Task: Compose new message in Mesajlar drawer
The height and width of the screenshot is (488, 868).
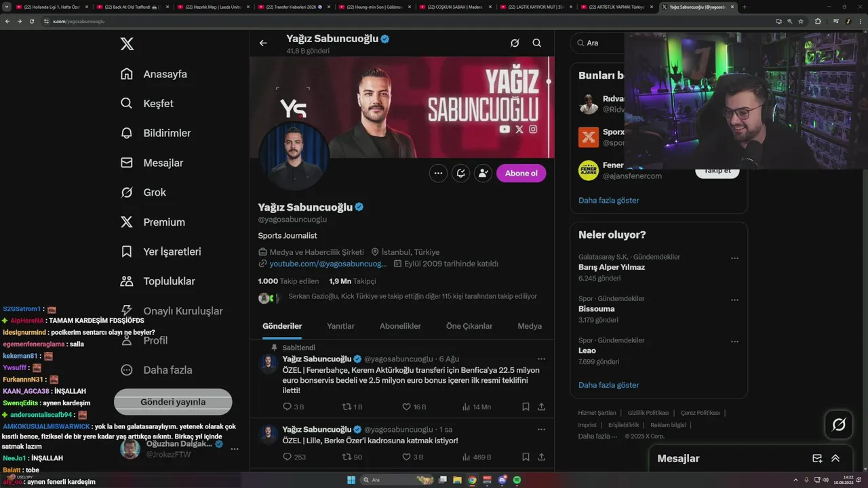Action: [x=817, y=458]
